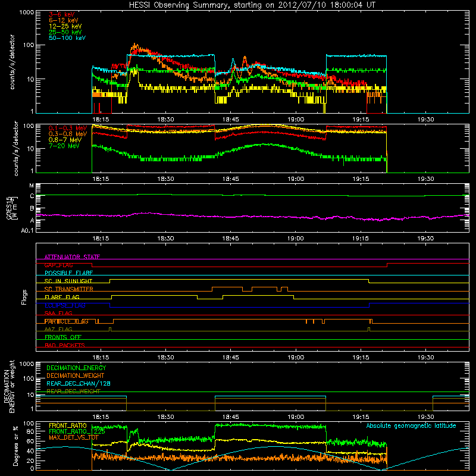
Task: Click the HESSI Observing Summary title text
Action: [252, 5]
